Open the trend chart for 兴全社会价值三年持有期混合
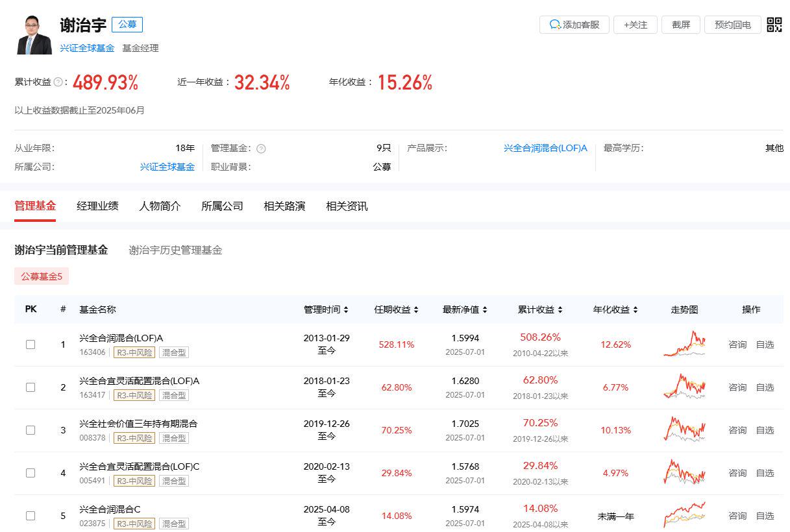790x532 pixels. (x=684, y=430)
